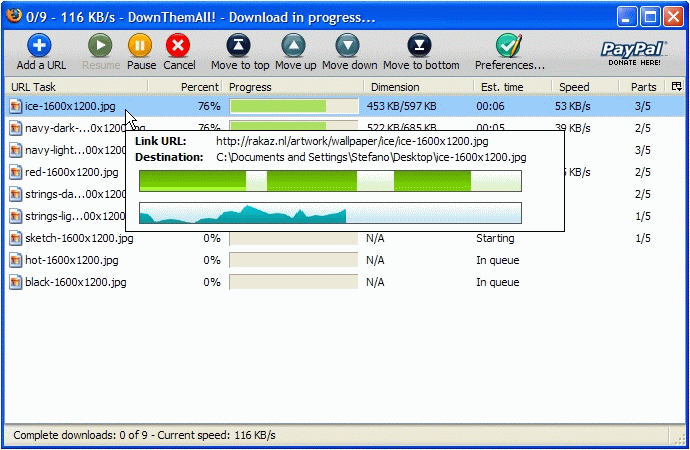
Task: Click Starting status of sketch row
Action: click(495, 238)
